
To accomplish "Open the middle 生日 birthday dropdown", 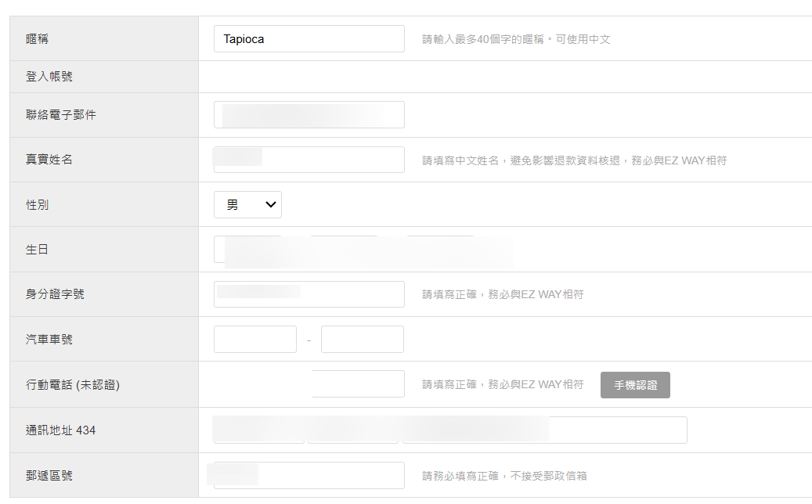I will pyautogui.click(x=343, y=250).
